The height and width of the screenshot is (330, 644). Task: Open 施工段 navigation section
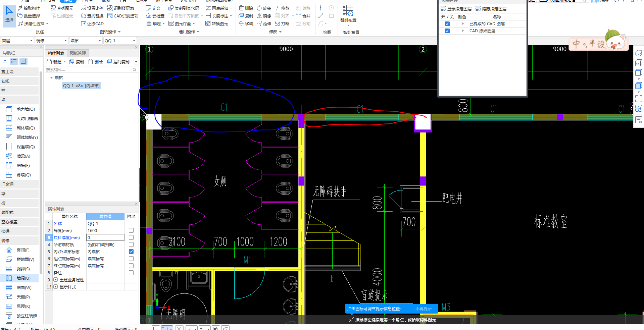pyautogui.click(x=19, y=71)
